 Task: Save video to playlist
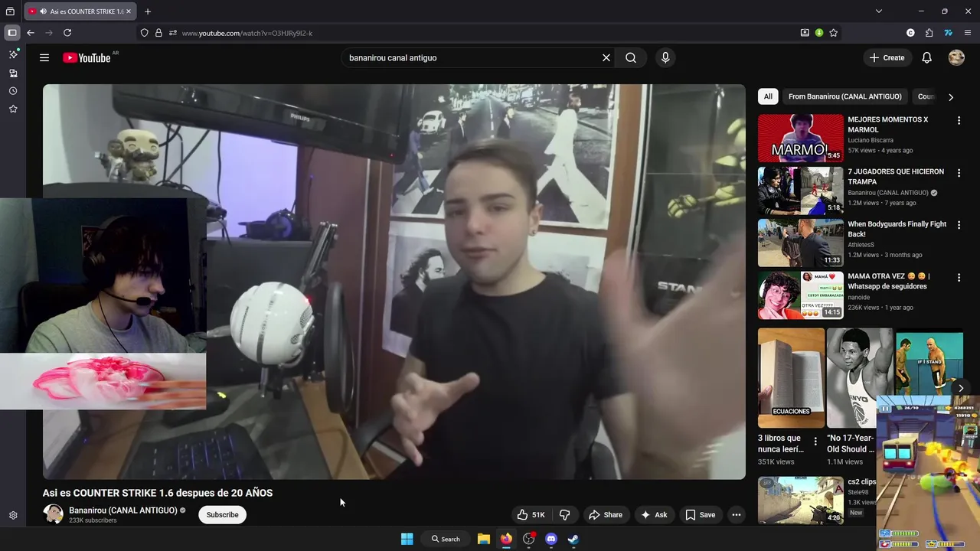pyautogui.click(x=701, y=515)
